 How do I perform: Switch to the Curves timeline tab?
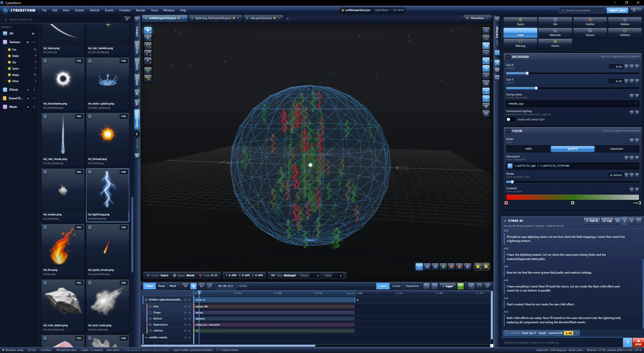coord(396,286)
